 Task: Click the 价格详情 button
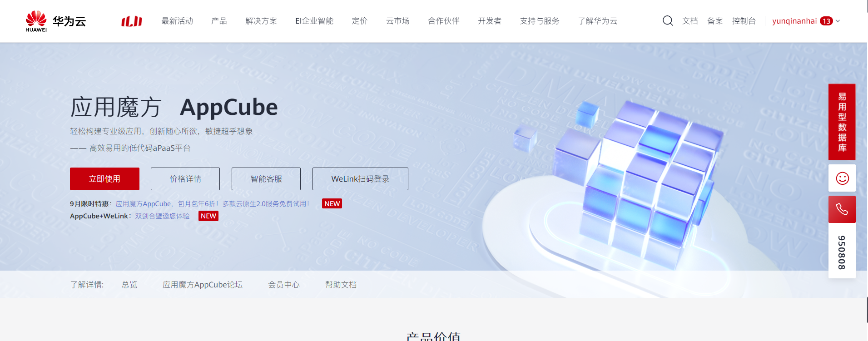(185, 179)
